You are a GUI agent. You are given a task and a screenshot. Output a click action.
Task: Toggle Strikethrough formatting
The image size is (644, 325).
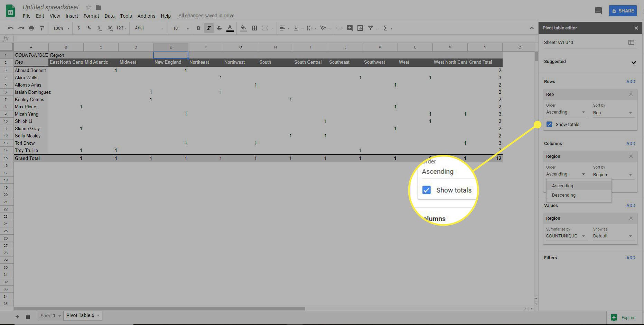point(219,28)
